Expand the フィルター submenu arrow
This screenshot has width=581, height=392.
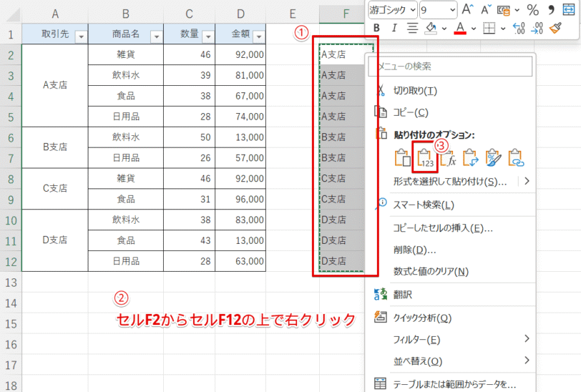pyautogui.click(x=527, y=338)
